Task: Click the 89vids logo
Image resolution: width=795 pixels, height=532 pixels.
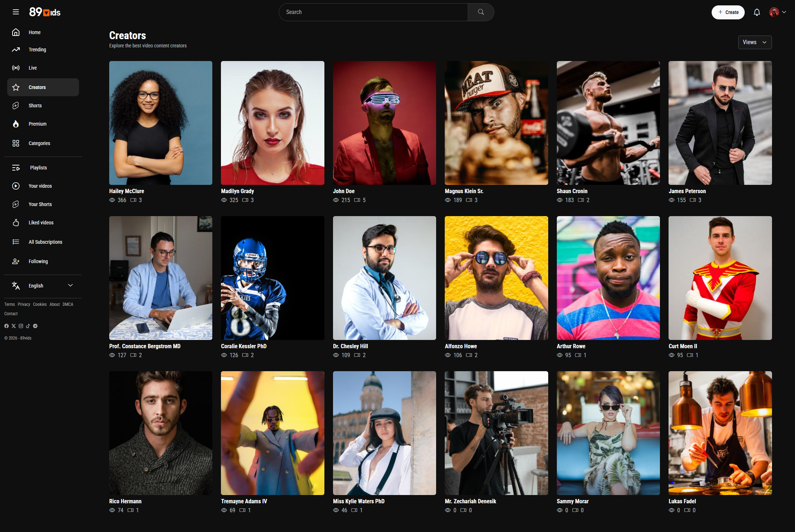Action: coord(45,12)
